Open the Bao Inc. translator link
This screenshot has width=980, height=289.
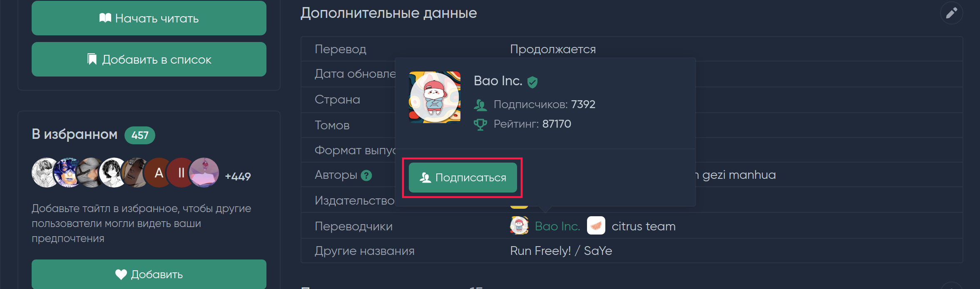[557, 226]
